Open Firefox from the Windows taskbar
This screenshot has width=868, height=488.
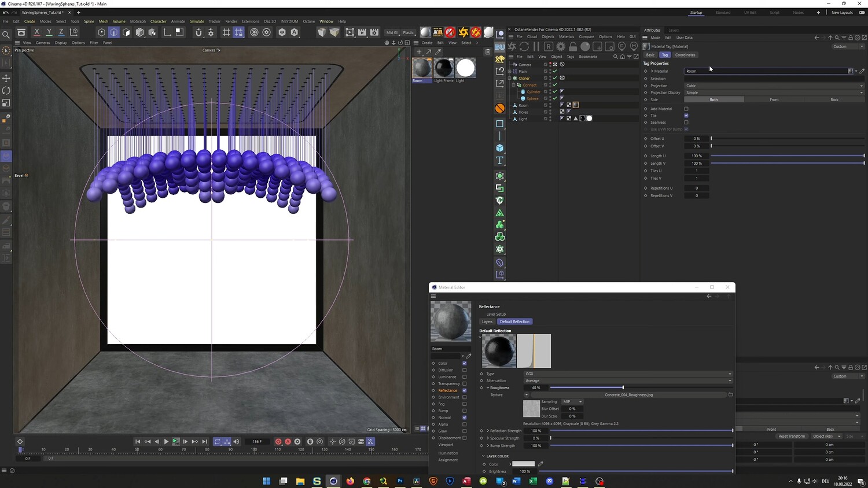pos(350,481)
